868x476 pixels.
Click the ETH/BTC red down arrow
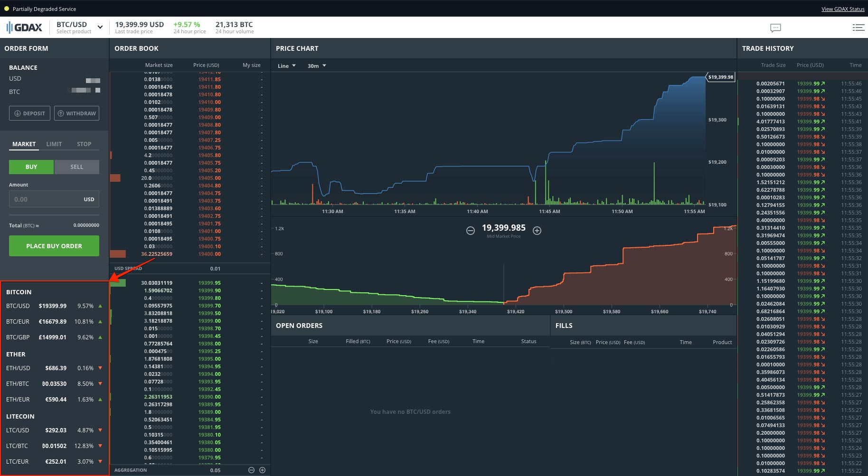(x=100, y=384)
